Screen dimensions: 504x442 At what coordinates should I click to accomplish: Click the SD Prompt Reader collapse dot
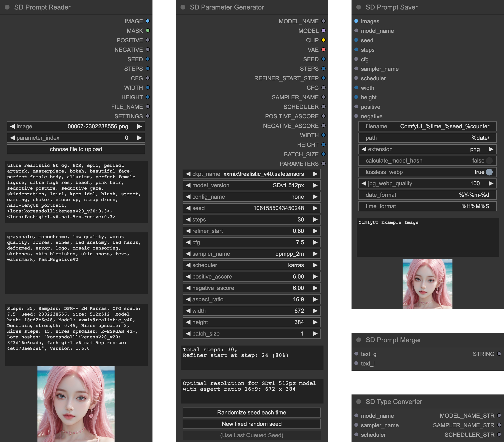tap(7, 7)
